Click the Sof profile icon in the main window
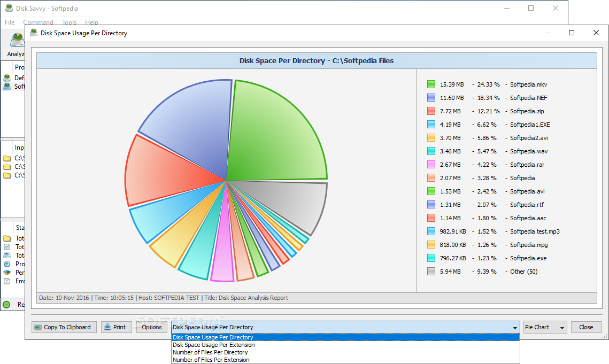Viewport: 609px width, 364px height. click(7, 86)
